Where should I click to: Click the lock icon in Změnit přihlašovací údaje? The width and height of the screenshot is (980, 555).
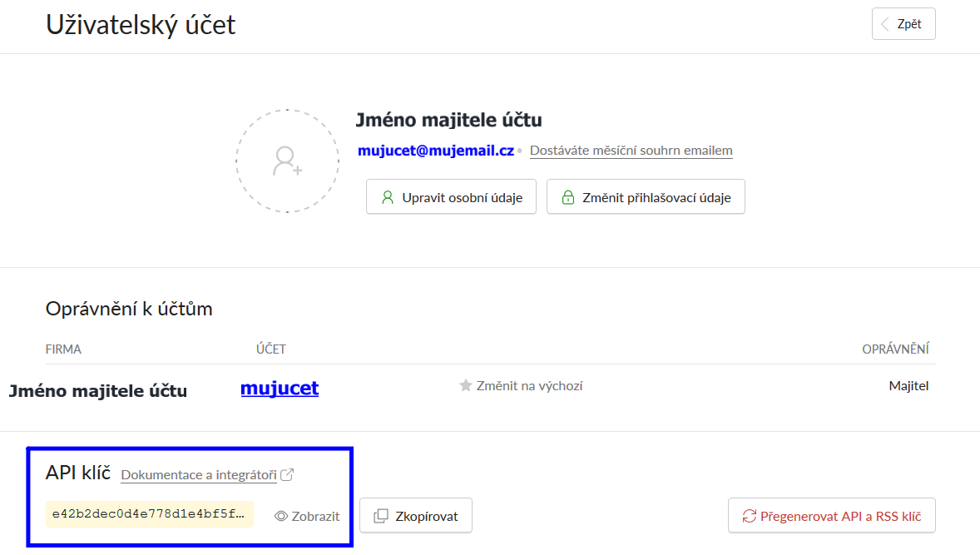click(568, 198)
